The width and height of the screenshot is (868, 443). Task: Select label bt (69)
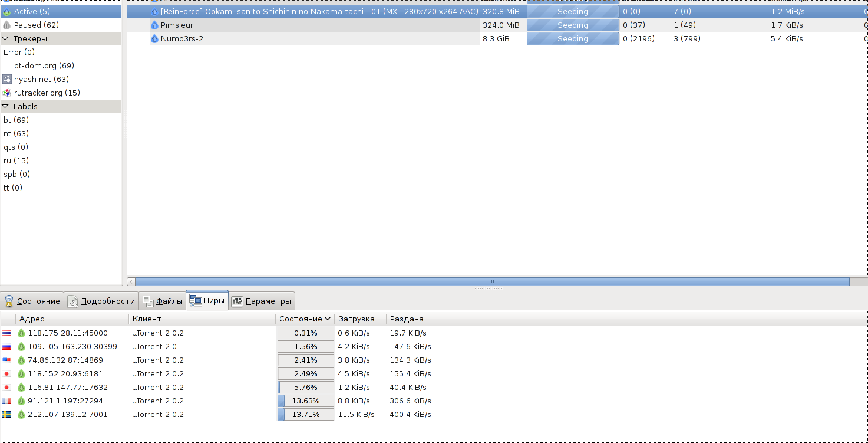pyautogui.click(x=16, y=120)
